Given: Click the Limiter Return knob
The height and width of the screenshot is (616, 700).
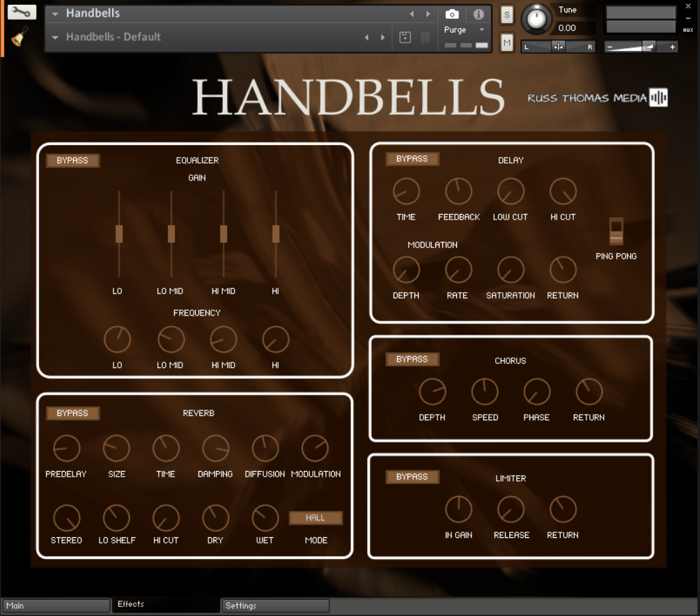Looking at the screenshot, I should pos(563,509).
